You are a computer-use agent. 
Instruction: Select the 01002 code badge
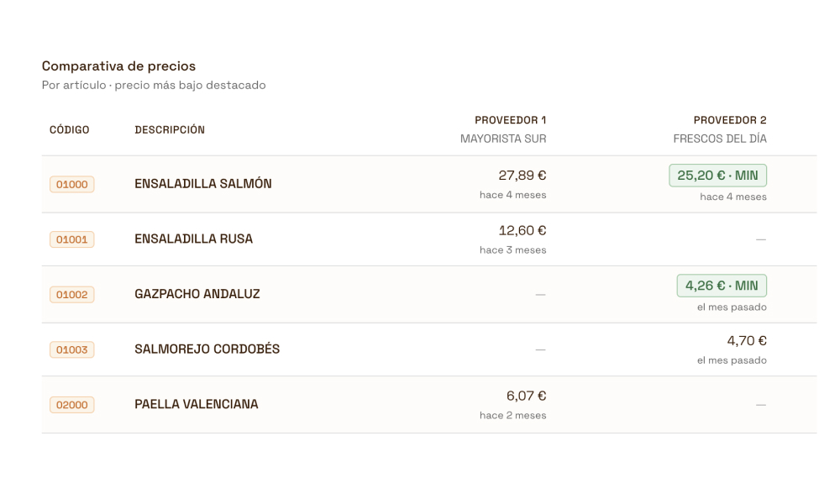click(71, 295)
